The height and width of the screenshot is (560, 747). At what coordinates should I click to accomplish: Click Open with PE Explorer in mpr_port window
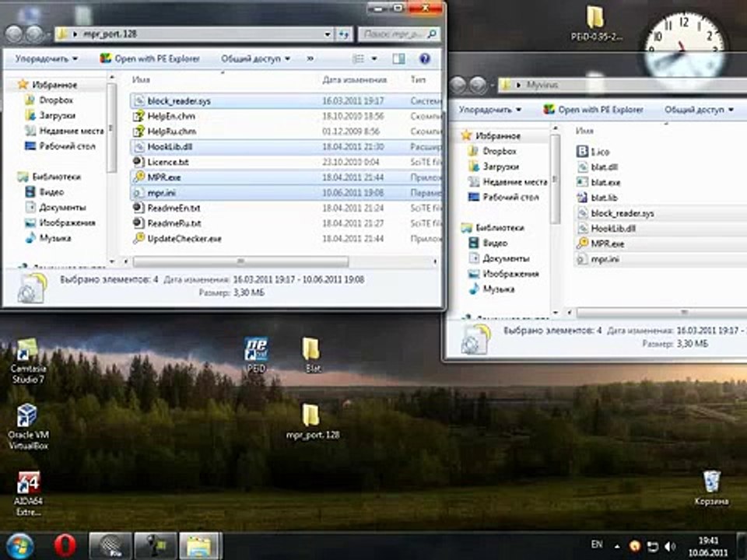click(149, 58)
